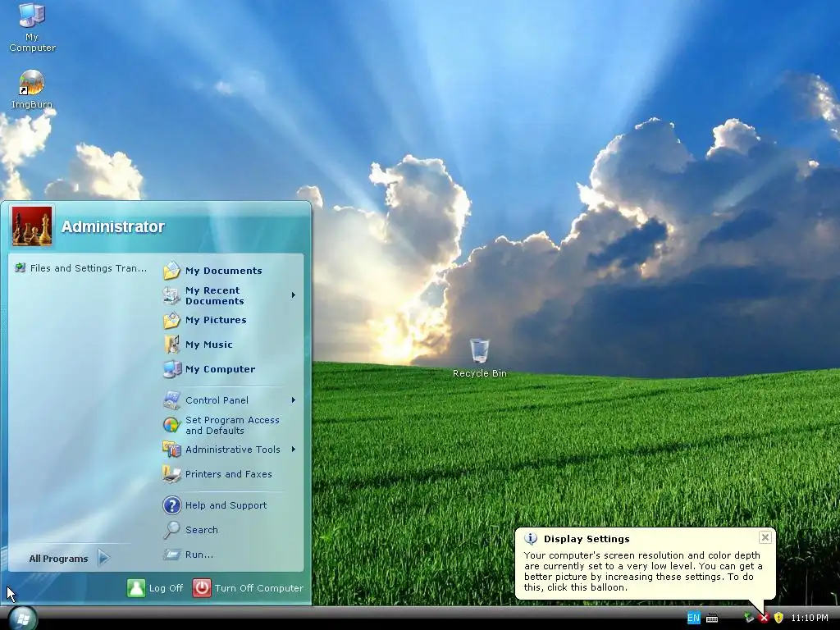The height and width of the screenshot is (630, 840).
Task: Click the 11:10 PM clock
Action: (810, 618)
